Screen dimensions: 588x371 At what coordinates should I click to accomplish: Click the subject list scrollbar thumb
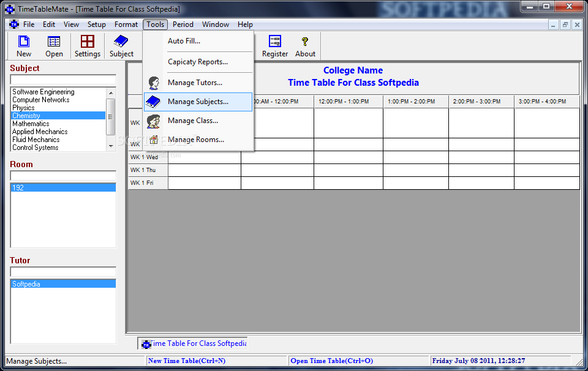click(x=111, y=116)
